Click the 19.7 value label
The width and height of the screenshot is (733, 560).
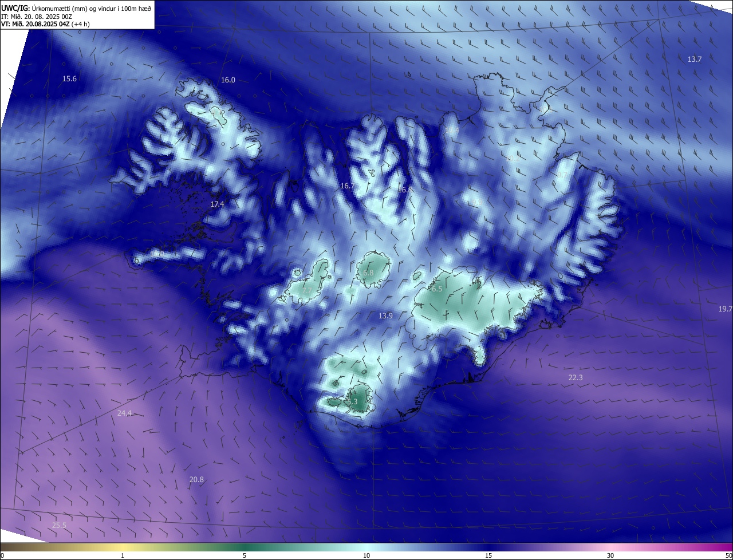[x=725, y=309]
